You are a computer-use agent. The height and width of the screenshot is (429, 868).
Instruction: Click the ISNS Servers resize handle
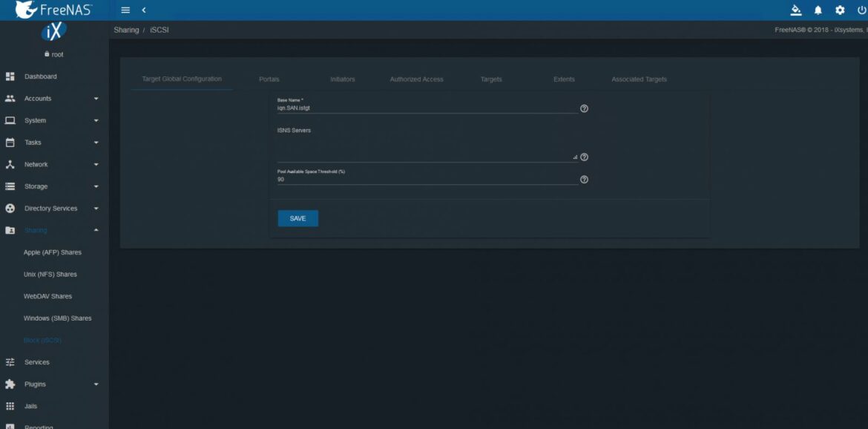[575, 158]
